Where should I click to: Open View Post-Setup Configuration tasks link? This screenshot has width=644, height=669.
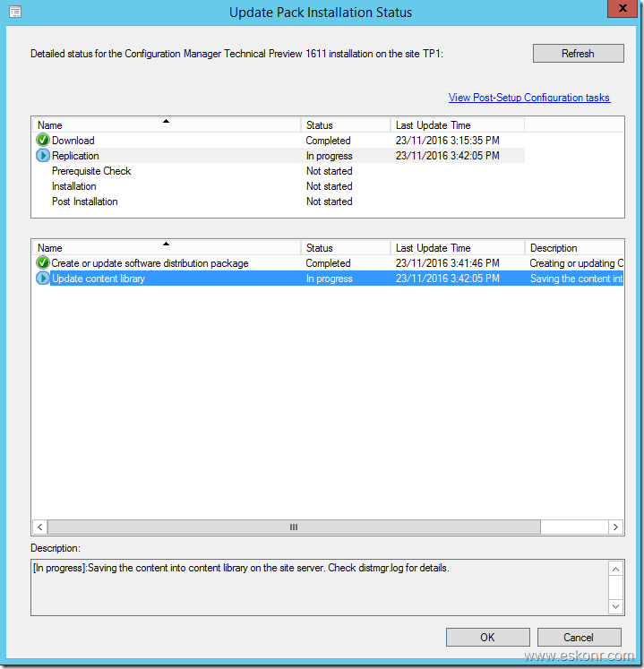coord(529,98)
